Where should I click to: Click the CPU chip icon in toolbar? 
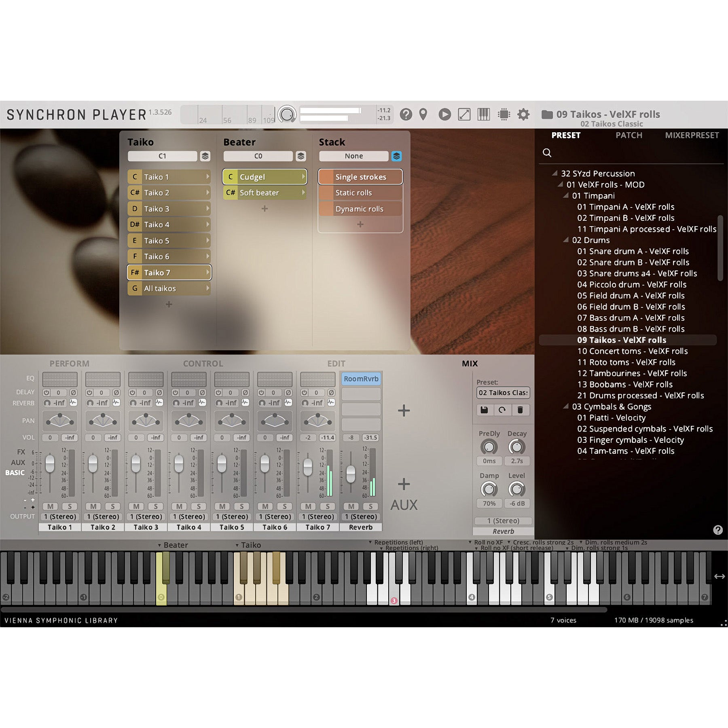point(504,114)
